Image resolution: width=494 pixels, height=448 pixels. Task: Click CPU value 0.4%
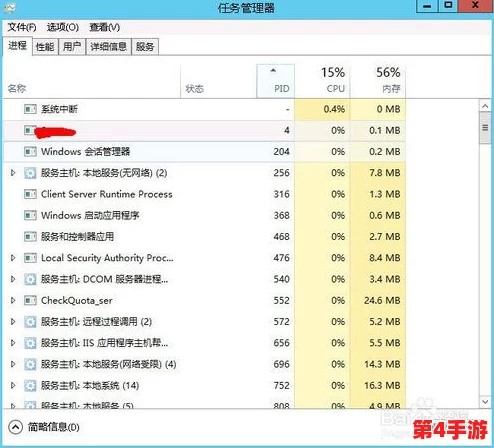click(x=334, y=109)
